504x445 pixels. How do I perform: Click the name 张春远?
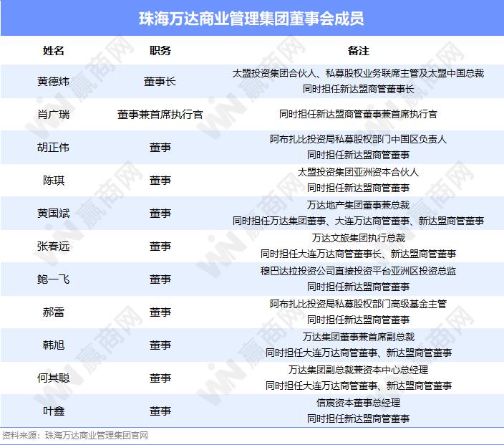[54, 247]
